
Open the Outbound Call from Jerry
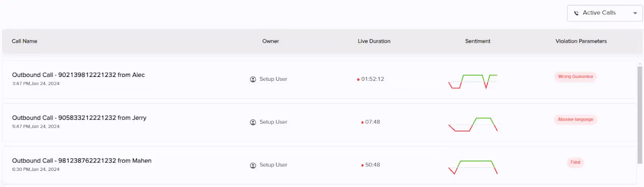(x=79, y=118)
